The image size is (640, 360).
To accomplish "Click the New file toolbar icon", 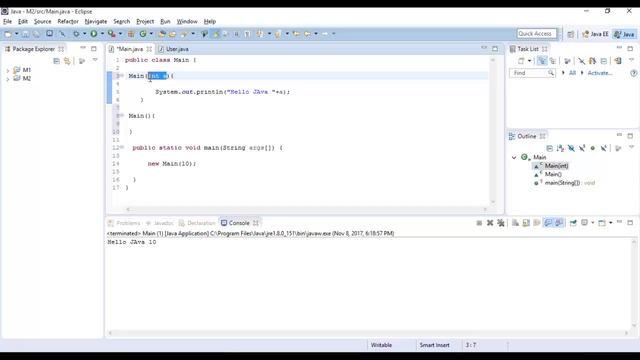I will [8, 34].
